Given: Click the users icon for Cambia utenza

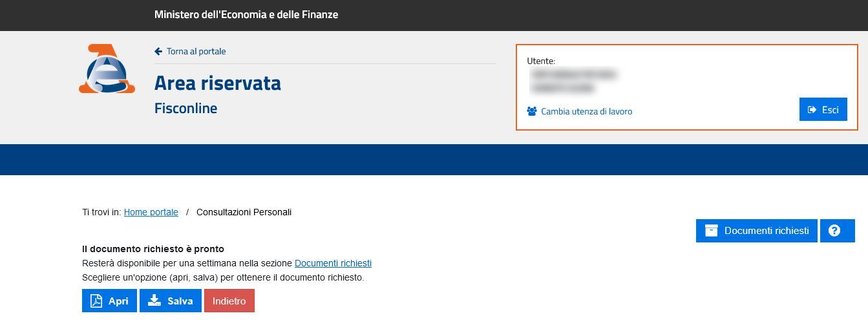Looking at the screenshot, I should coord(532,111).
